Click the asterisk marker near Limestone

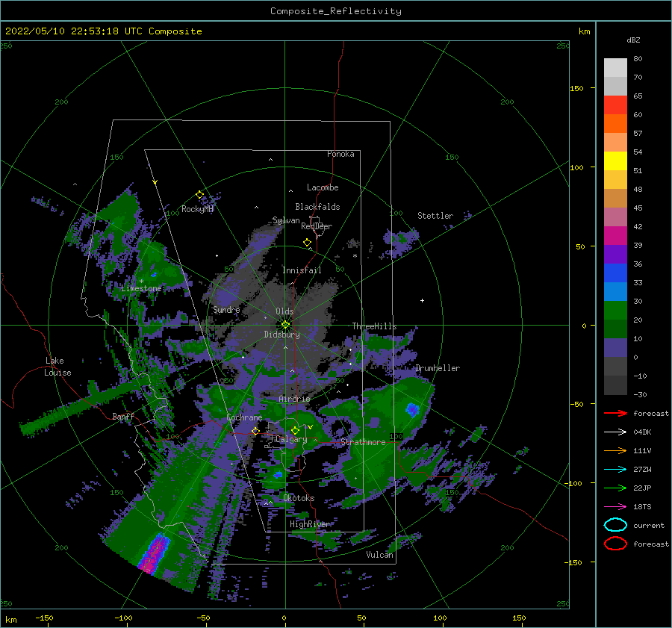(x=141, y=282)
